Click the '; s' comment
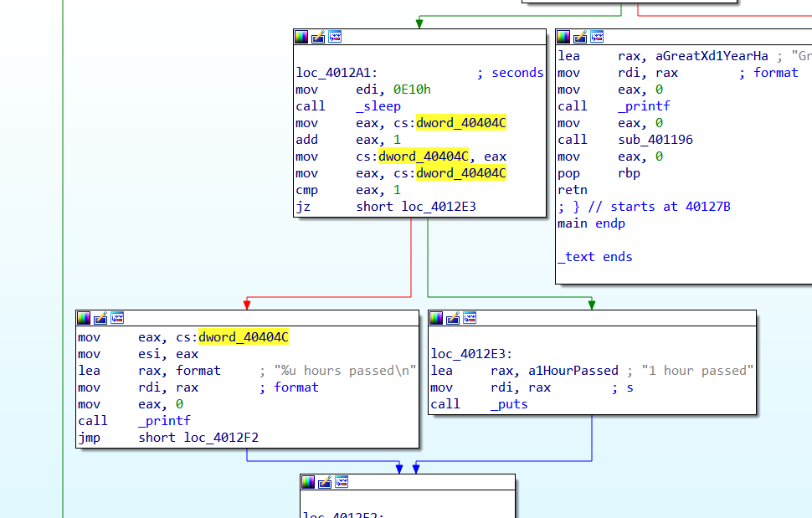Viewport: 812px width, 518px height. [x=622, y=387]
